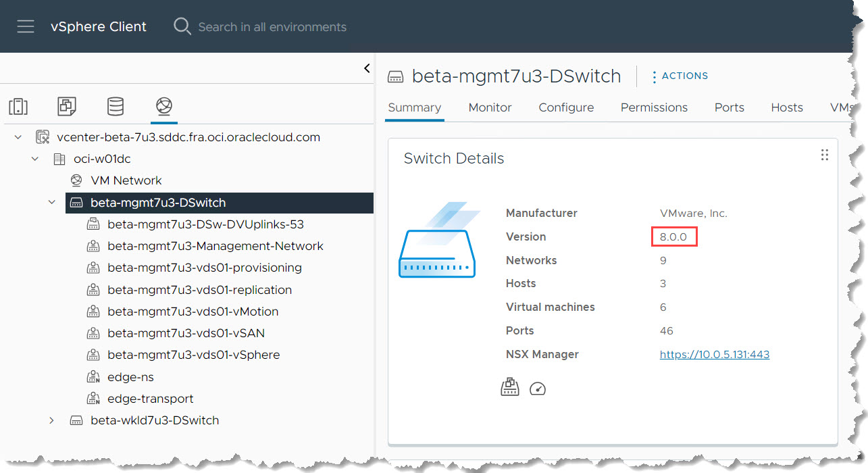The height and width of the screenshot is (473, 868).
Task: Switch to VMs and Templates inventory view
Action: [x=67, y=106]
